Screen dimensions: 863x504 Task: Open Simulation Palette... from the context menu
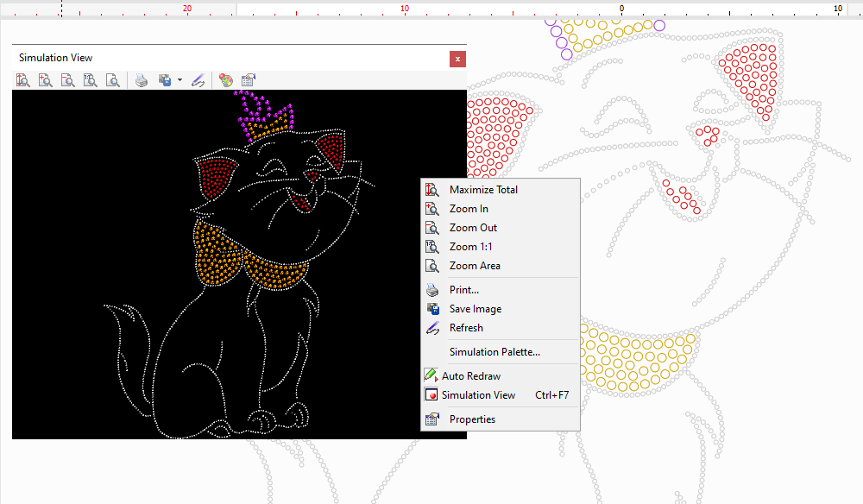pos(501,352)
